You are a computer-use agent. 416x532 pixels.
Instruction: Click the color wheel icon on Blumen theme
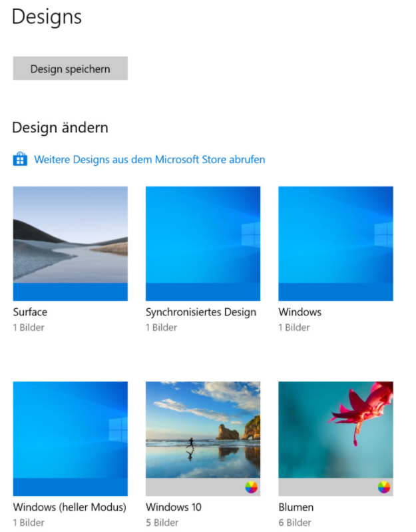pyautogui.click(x=384, y=487)
